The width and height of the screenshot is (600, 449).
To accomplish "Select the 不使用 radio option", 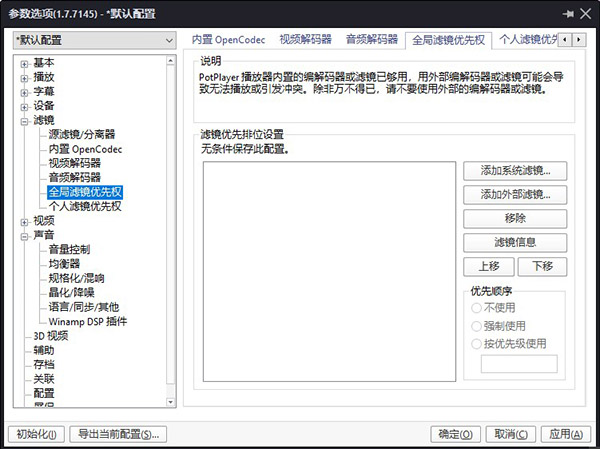I will coord(493,308).
